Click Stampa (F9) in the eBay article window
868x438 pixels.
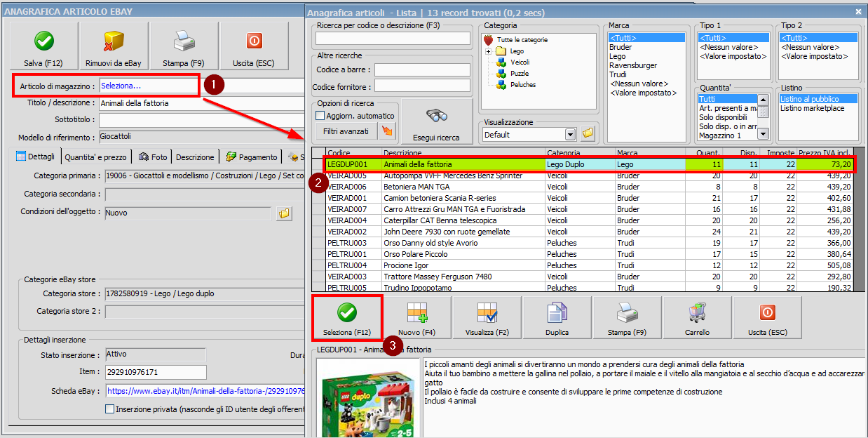[184, 46]
